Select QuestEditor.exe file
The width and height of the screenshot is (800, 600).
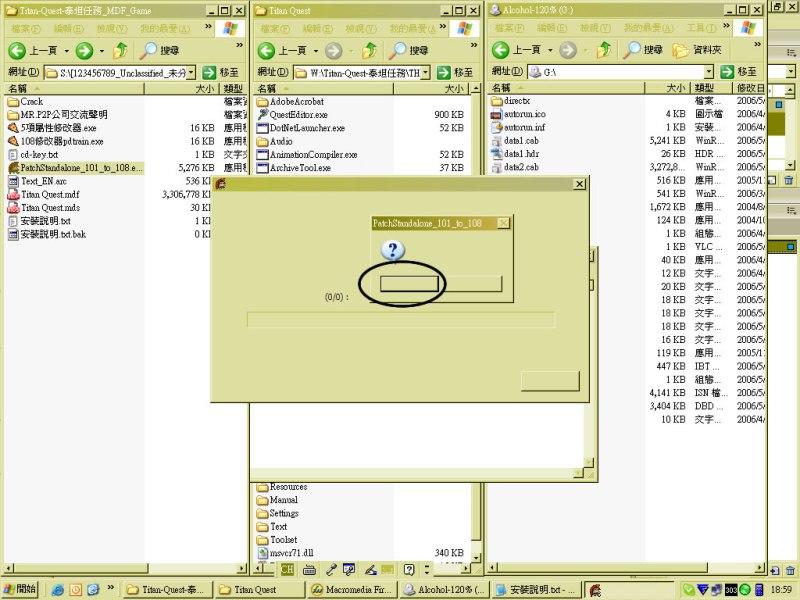(x=293, y=115)
